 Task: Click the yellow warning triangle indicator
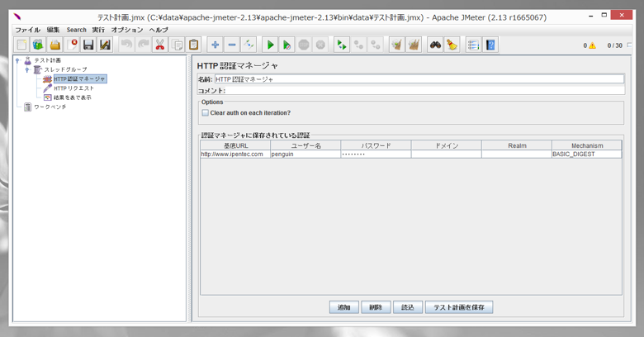pyautogui.click(x=592, y=45)
